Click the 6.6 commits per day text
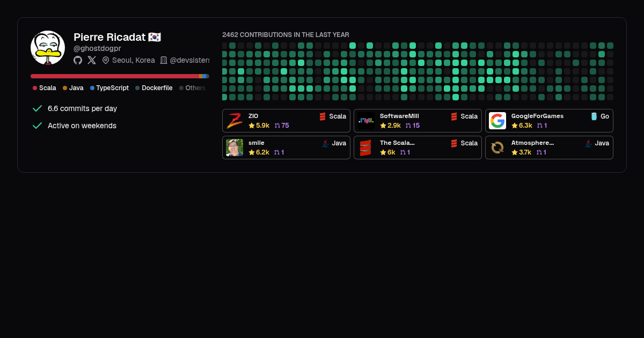The height and width of the screenshot is (338, 644). 82,108
